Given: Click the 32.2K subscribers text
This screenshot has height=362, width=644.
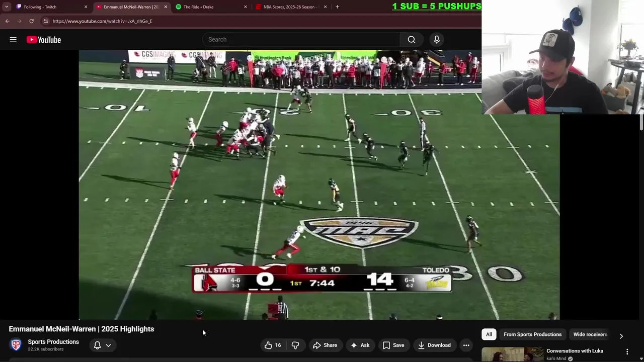Looking at the screenshot, I should click(x=46, y=349).
